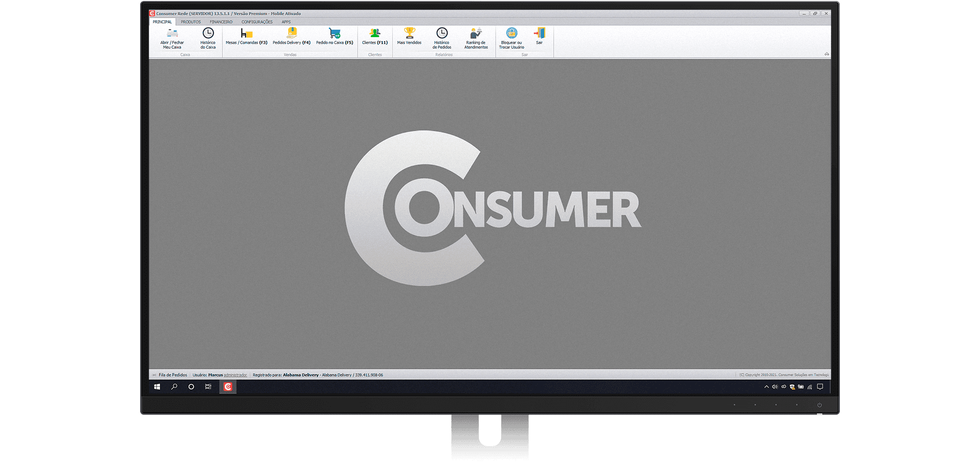Switch to the CONFIGURAÇÕES tab
The height and width of the screenshot is (465, 980).
pyautogui.click(x=257, y=22)
